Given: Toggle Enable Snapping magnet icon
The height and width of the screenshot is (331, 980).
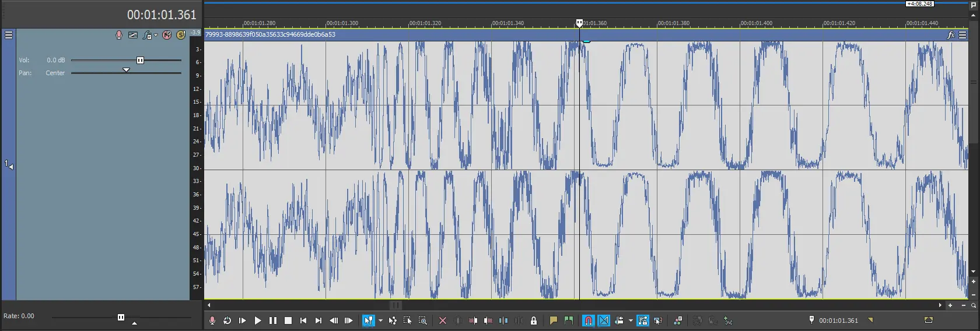Looking at the screenshot, I should pyautogui.click(x=589, y=321).
